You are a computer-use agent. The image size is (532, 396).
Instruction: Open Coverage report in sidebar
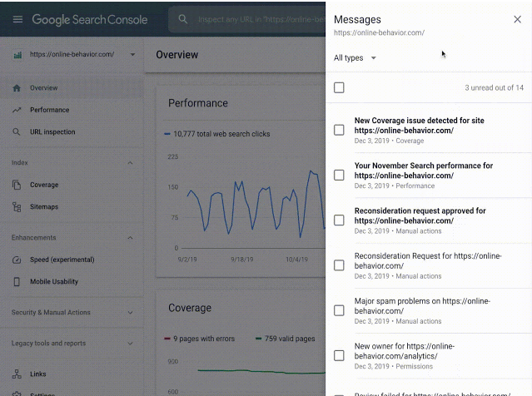(x=72, y=185)
